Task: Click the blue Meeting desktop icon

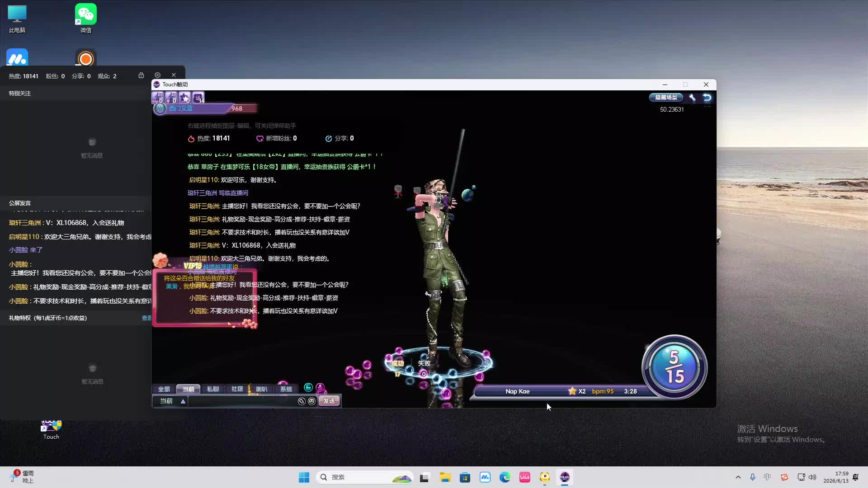Action: [17, 58]
